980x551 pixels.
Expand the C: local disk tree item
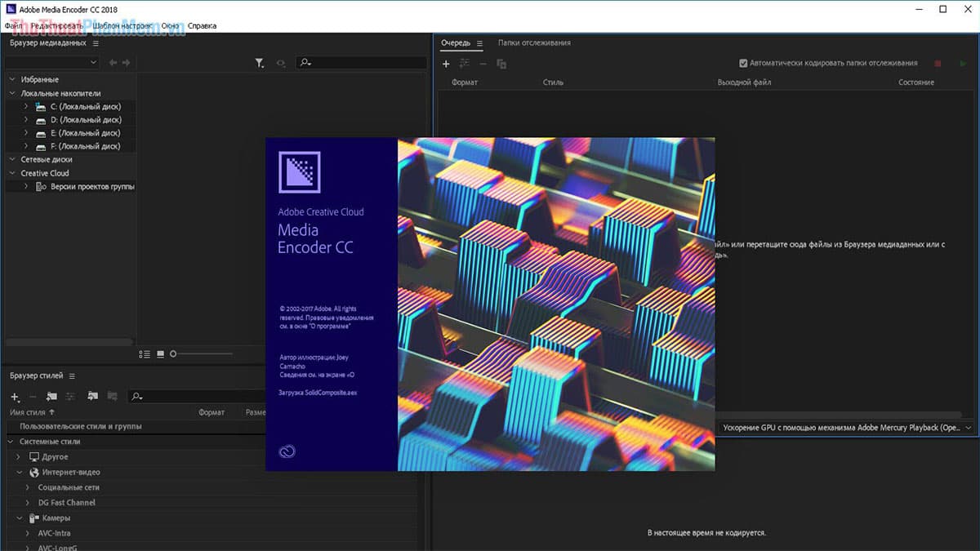coord(26,106)
